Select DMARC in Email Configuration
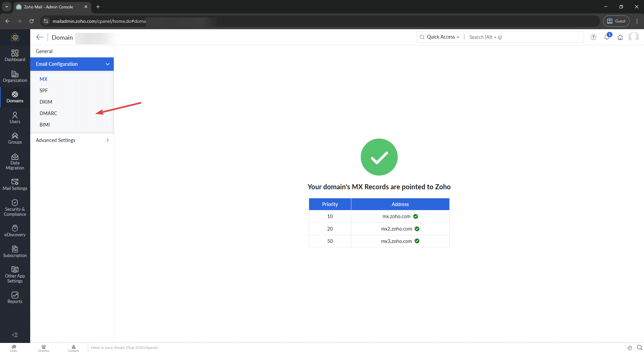 click(x=48, y=113)
